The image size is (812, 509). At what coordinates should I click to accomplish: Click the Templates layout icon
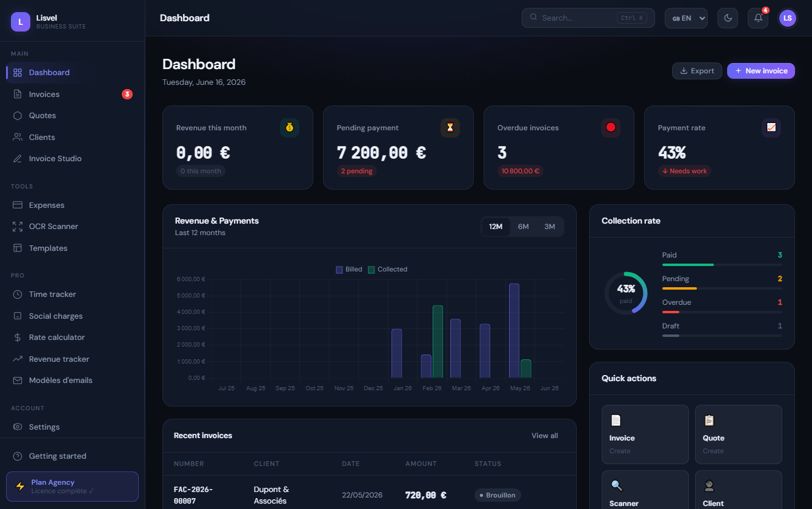pos(18,248)
